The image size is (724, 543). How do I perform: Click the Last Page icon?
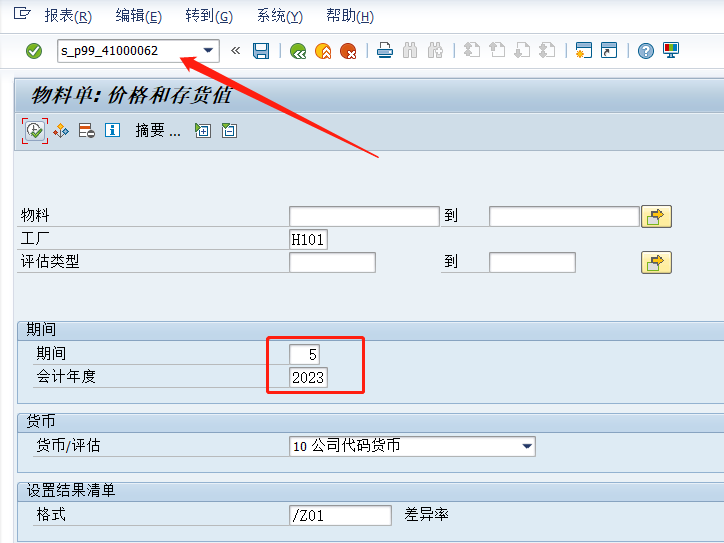click(547, 50)
